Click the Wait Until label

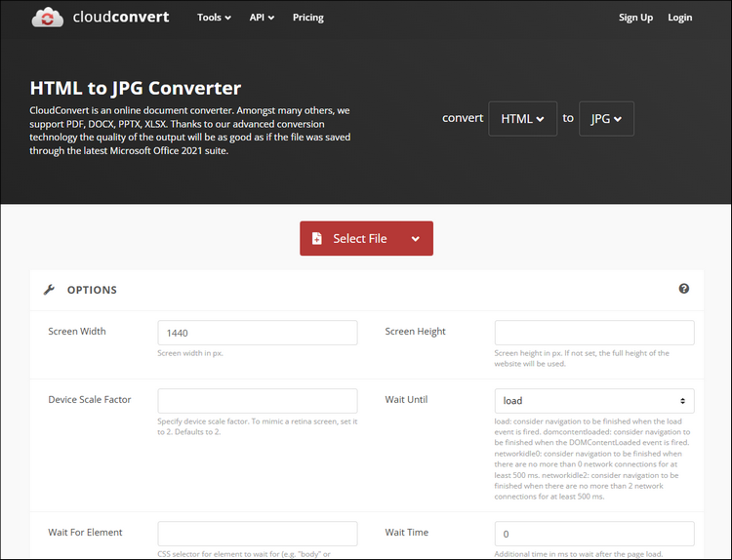coord(406,399)
